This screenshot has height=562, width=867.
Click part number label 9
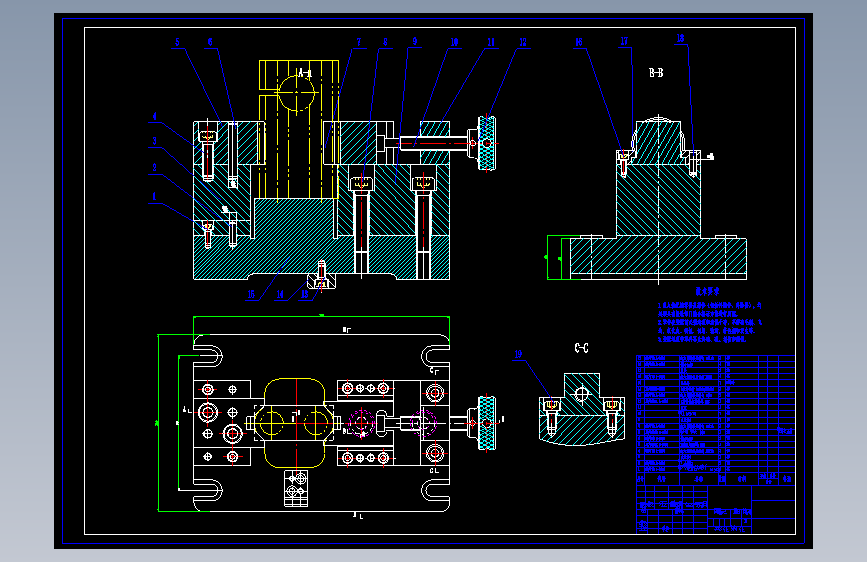point(414,41)
